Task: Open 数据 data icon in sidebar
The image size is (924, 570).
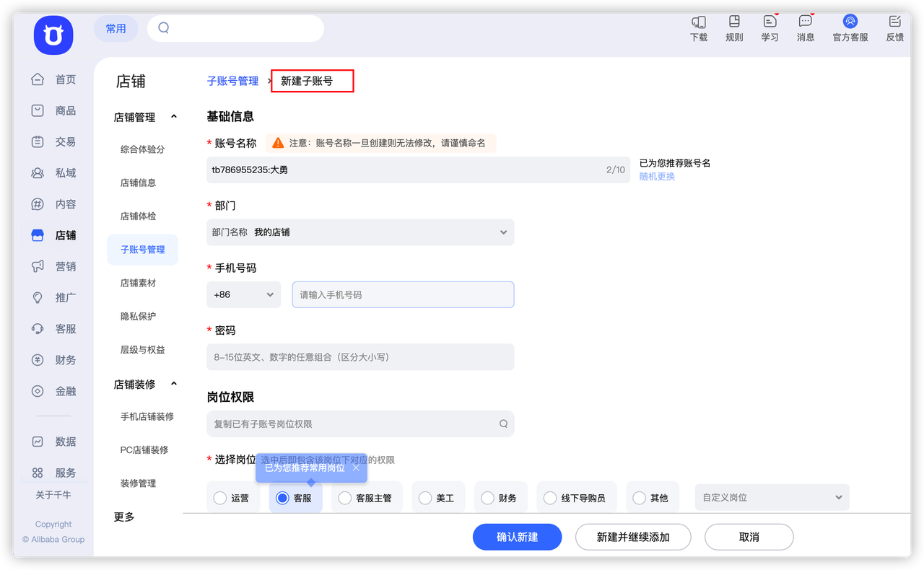Action: pyautogui.click(x=38, y=442)
